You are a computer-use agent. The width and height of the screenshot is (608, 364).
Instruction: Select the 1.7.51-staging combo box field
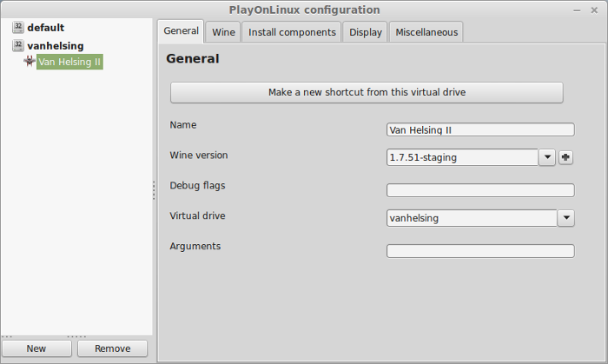pyautogui.click(x=462, y=157)
